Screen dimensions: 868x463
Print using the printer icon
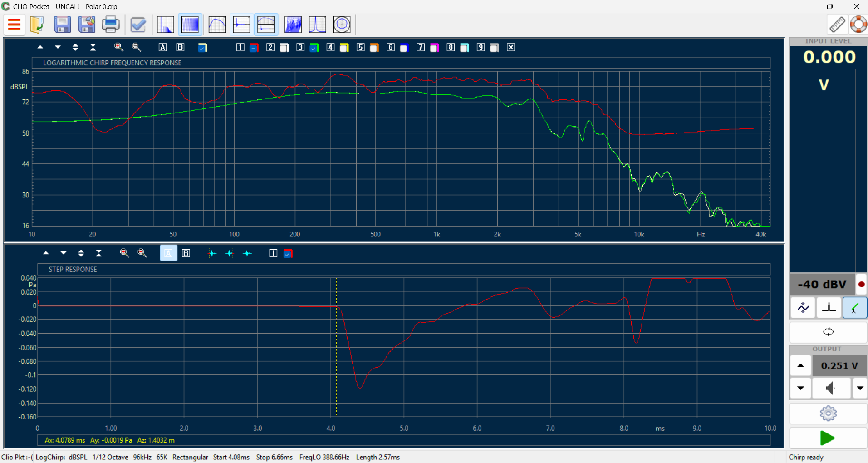tap(111, 25)
